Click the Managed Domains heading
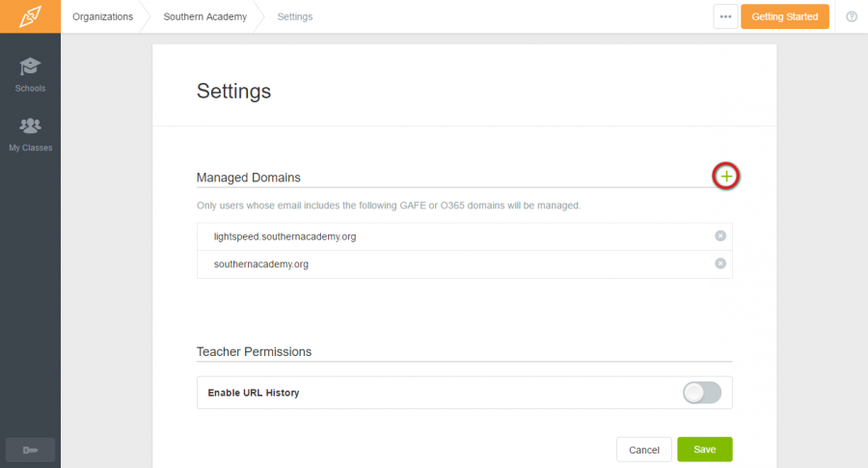The image size is (868, 468). click(249, 178)
